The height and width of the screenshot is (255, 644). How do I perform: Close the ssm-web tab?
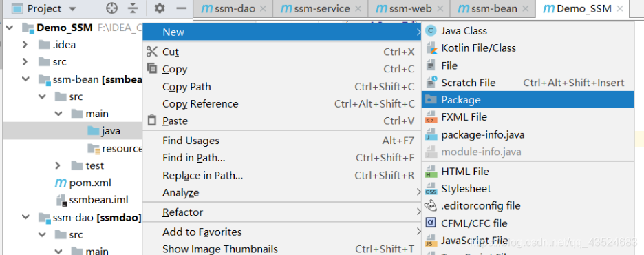(441, 9)
